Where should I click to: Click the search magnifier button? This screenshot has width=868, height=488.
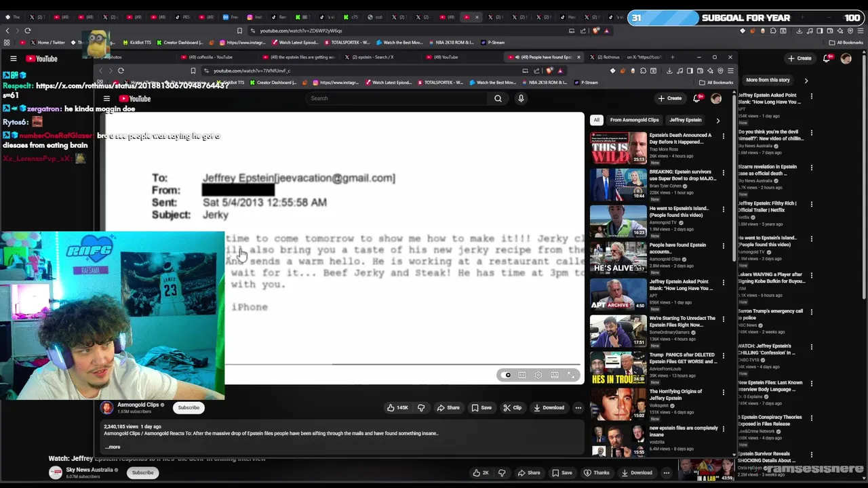point(498,98)
